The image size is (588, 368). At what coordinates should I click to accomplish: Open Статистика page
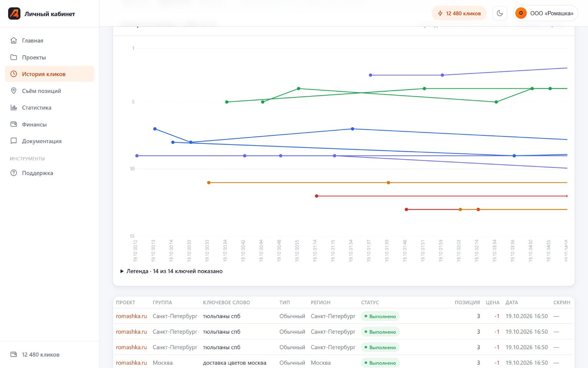pyautogui.click(x=50, y=107)
